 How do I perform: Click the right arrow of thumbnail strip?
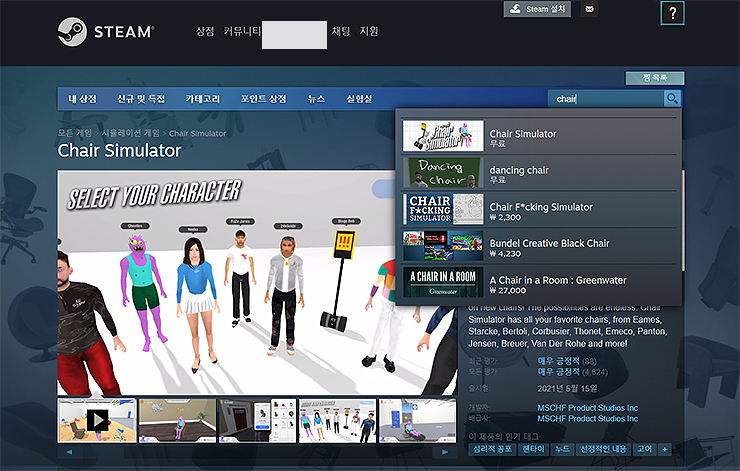[445, 452]
